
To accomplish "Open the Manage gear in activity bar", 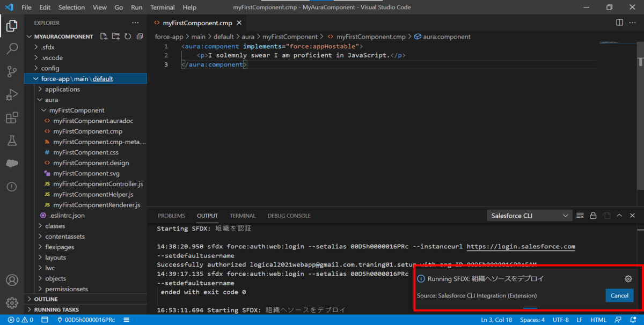I will pyautogui.click(x=12, y=304).
